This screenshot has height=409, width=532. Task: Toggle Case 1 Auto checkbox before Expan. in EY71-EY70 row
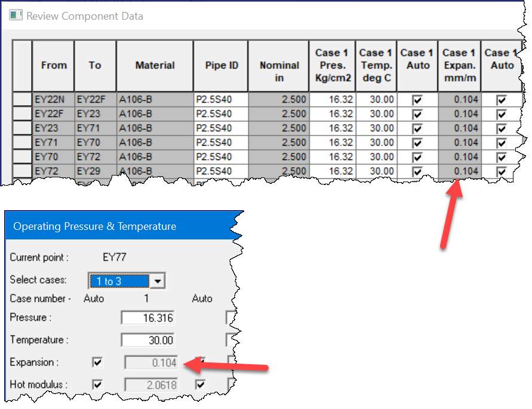[x=417, y=143]
